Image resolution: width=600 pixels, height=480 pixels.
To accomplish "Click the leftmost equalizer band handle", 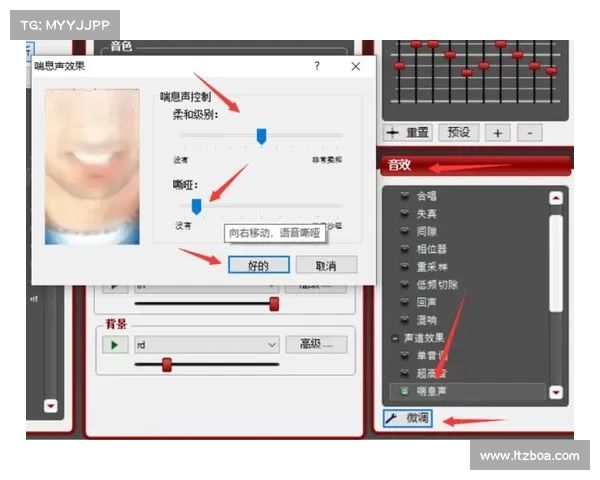I will [399, 66].
